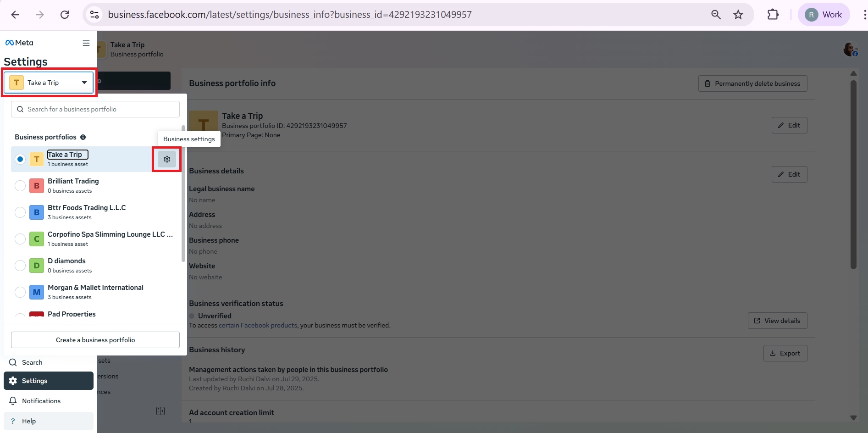Select the Bttr Foods Trading L.L.C radio button
868x433 pixels.
pos(20,212)
